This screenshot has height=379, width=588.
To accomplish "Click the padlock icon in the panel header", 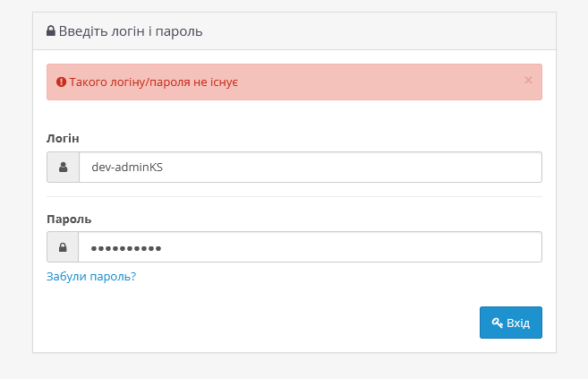I will (x=51, y=31).
